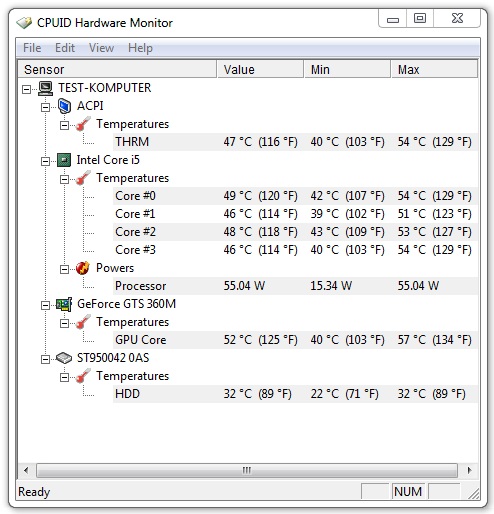This screenshot has width=494, height=514.
Task: Select the TEST-KOMPUTER computer icon
Action: [x=45, y=88]
